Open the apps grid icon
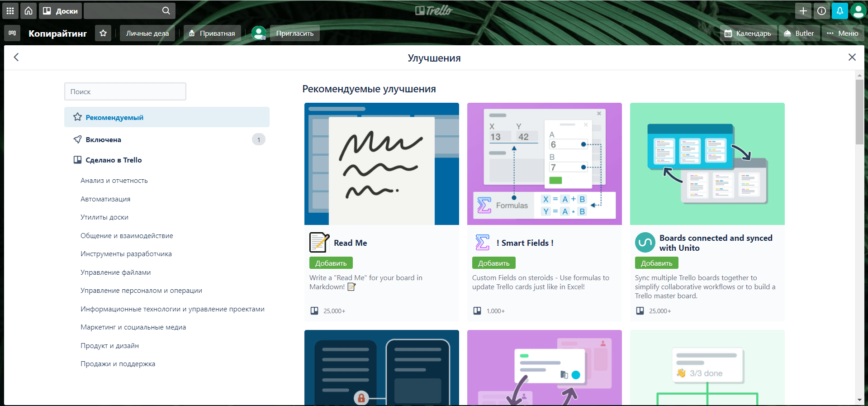Screen dimensions: 868x406 coord(10,10)
